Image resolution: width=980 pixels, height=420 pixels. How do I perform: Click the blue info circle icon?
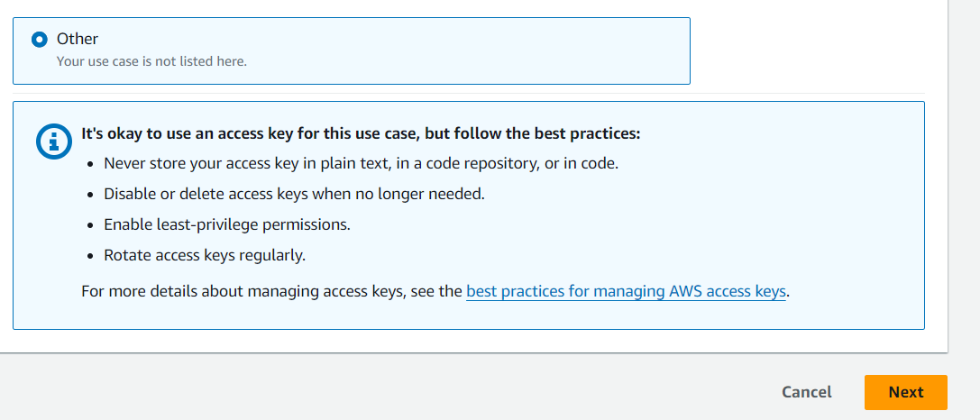[x=56, y=142]
